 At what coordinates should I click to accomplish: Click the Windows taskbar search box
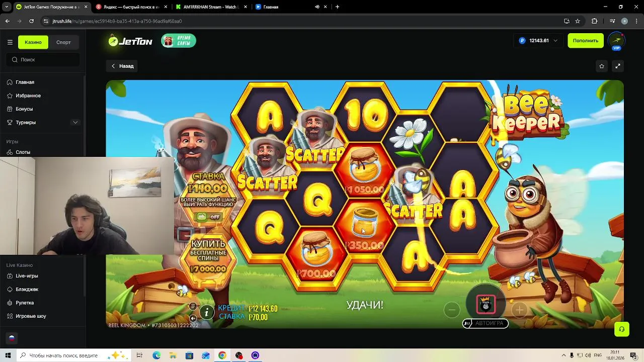pos(73,355)
